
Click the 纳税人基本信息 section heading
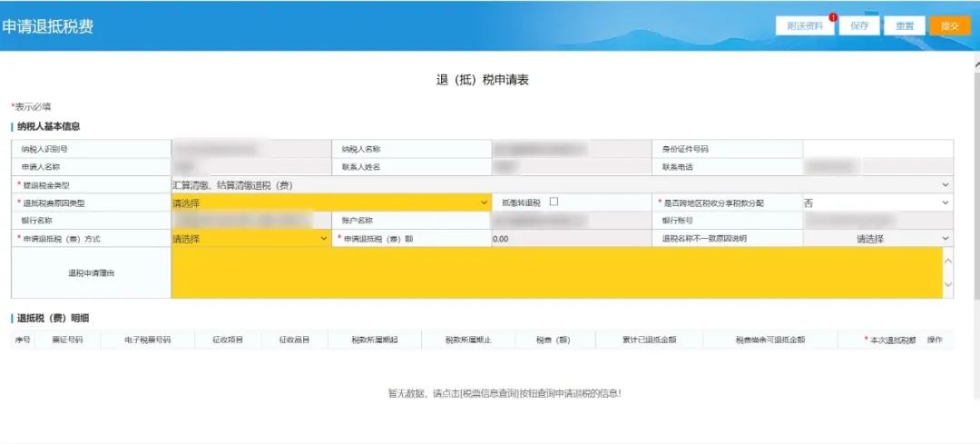coord(48,126)
